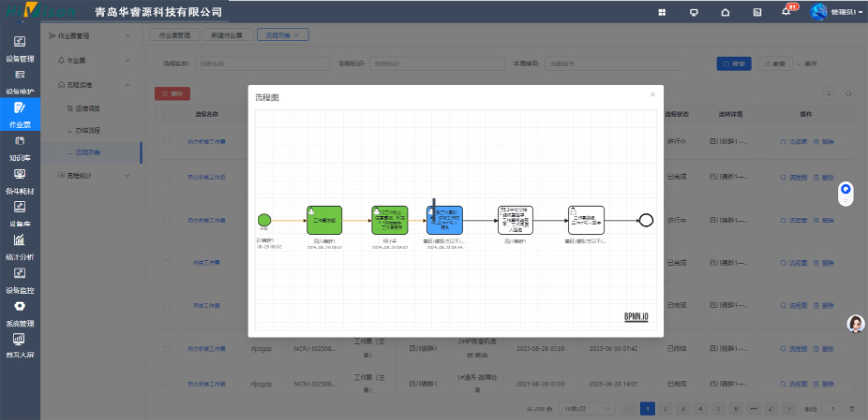The image size is (868, 420).
Task: Tick the table header select-all checkbox
Action: (166, 114)
